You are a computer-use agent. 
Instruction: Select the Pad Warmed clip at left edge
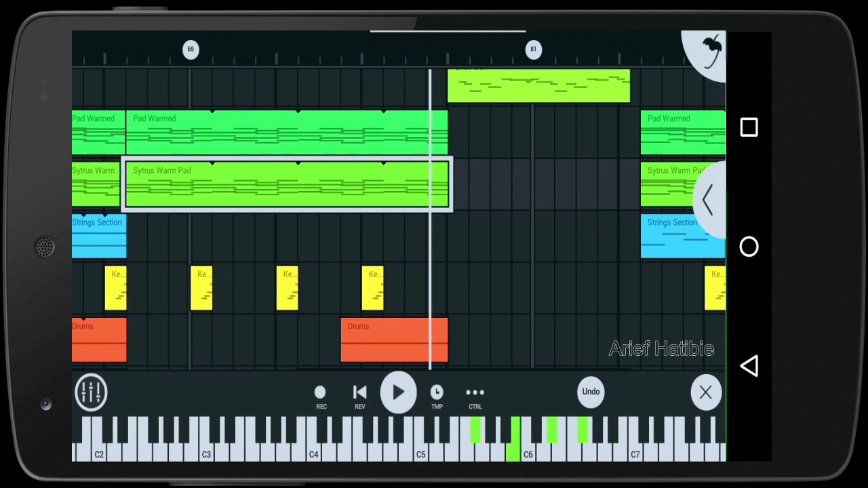click(98, 133)
